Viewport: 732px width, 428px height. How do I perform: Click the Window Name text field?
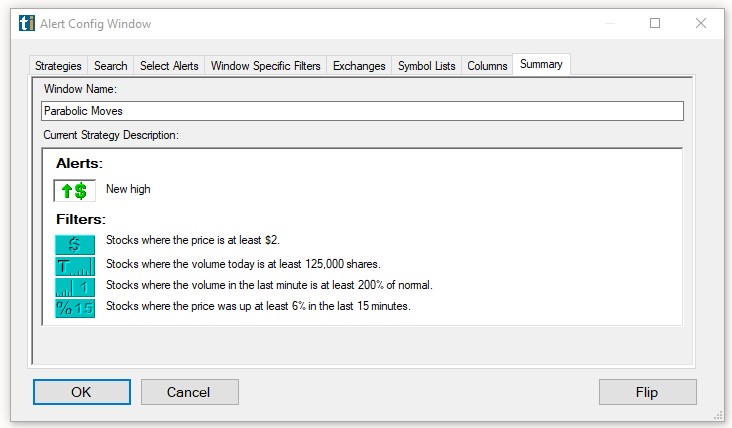[362, 111]
